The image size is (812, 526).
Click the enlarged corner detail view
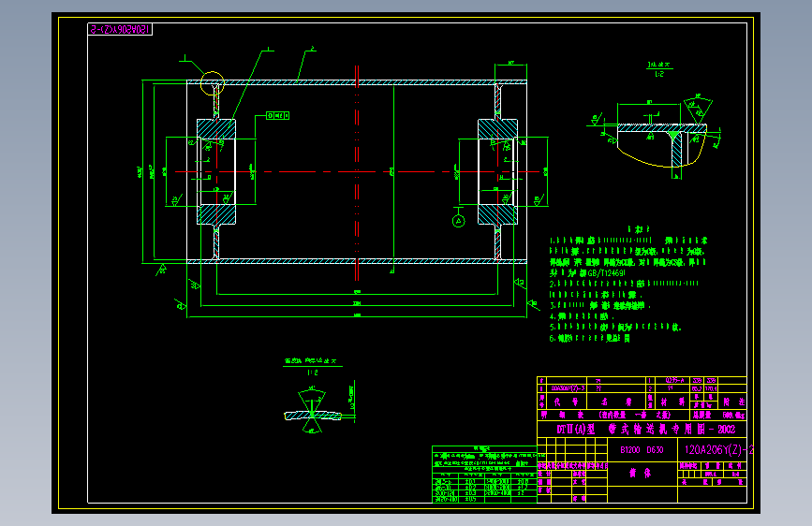655,138
